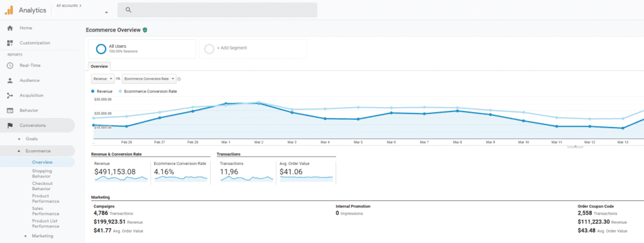Open the Ecommerce Conversion Rate dropdown
The height and width of the screenshot is (243, 644).
tap(149, 79)
